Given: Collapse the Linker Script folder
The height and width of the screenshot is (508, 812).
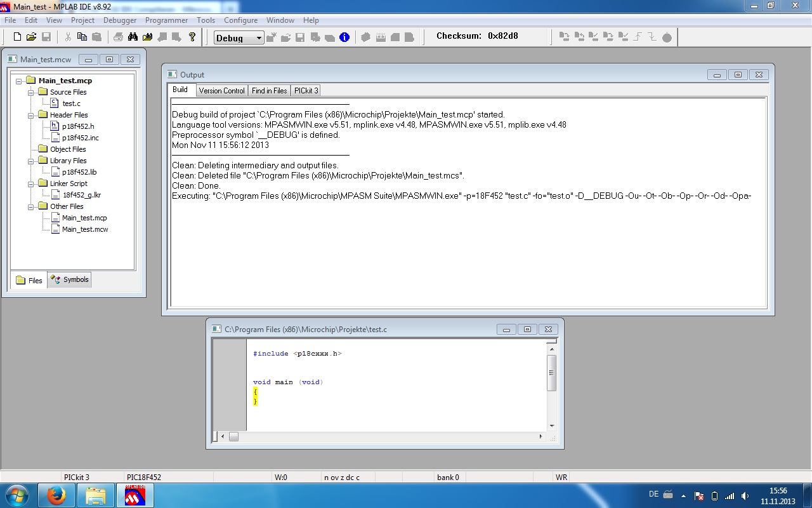Looking at the screenshot, I should [x=30, y=184].
